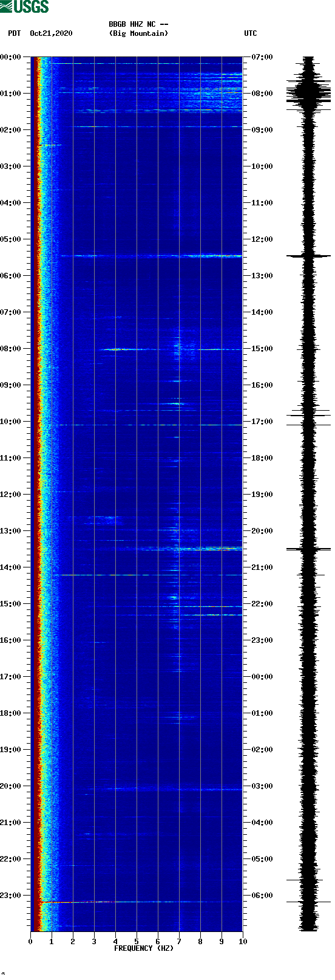
Task: Click the 1 Hz frequency tick label
Action: click(52, 942)
